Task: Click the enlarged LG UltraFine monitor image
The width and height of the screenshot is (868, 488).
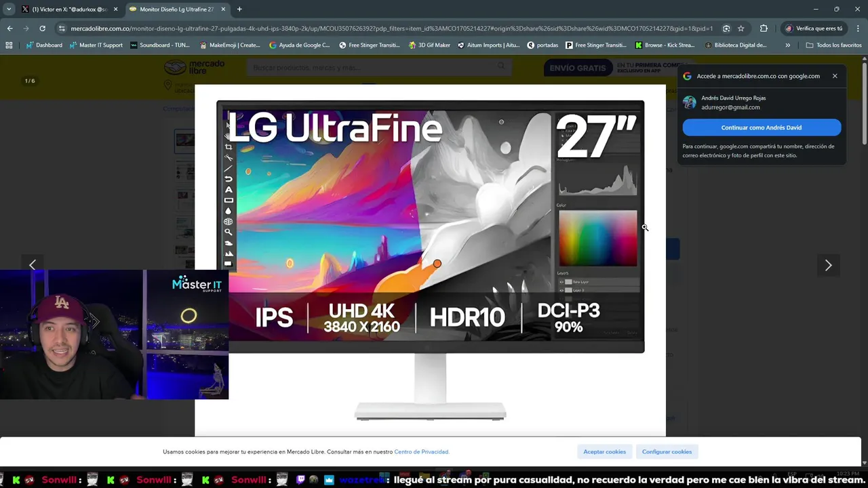Action: tap(430, 261)
